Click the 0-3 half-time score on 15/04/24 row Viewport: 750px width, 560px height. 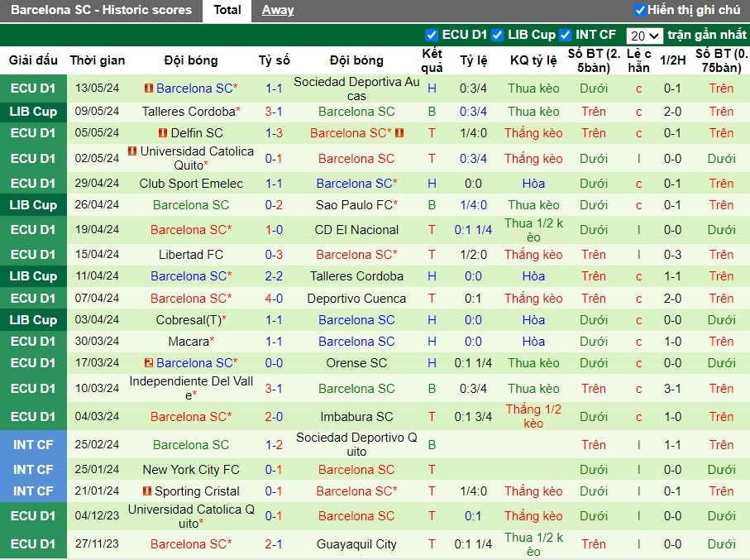[672, 255]
